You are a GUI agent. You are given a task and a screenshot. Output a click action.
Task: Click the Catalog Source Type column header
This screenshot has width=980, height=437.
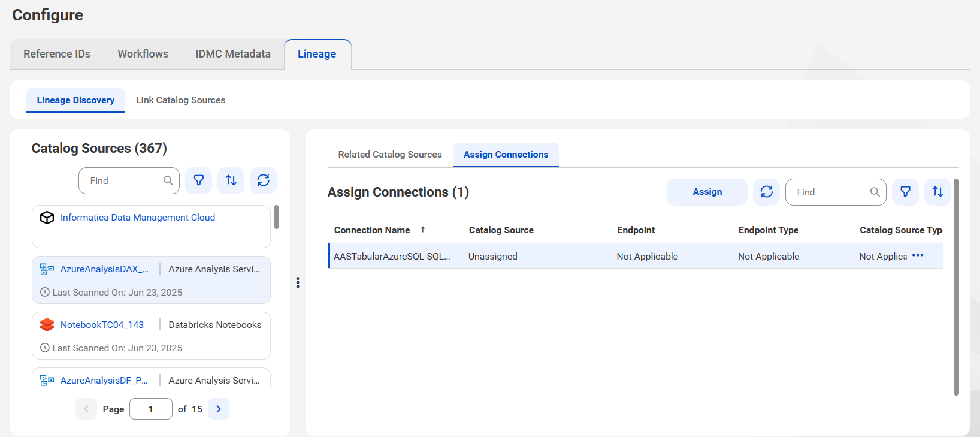901,230
